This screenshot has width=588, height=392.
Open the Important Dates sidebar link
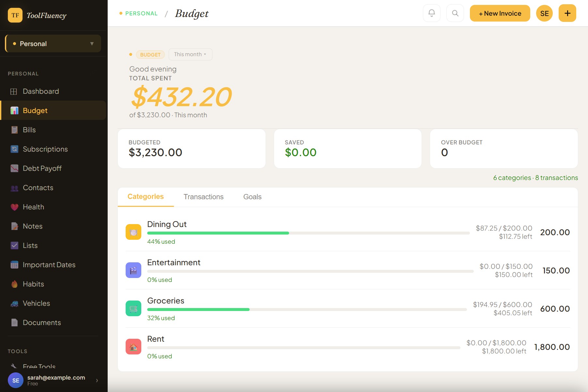point(53,265)
